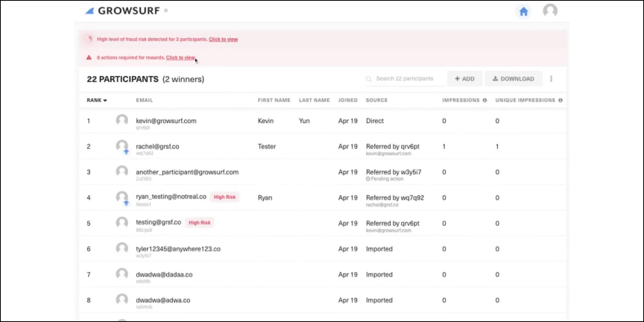Open another_participant avatar icon
Screen dimensions: 644x322
[x=121, y=171]
